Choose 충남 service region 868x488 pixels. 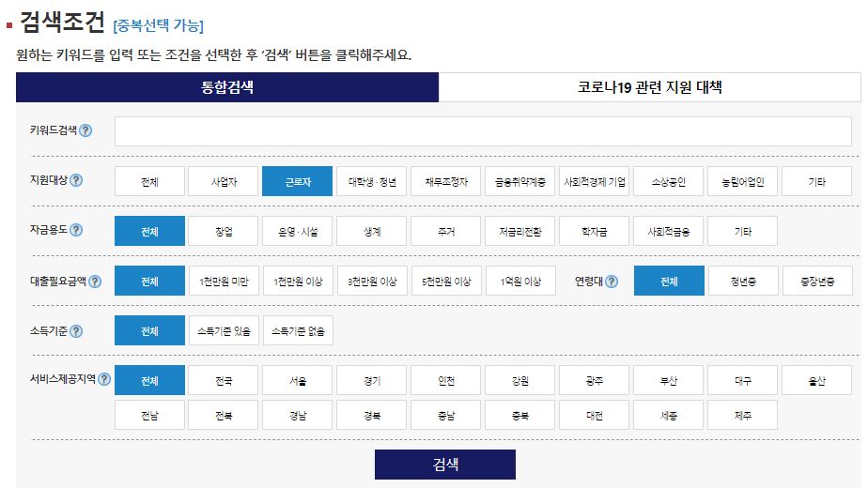pos(446,415)
